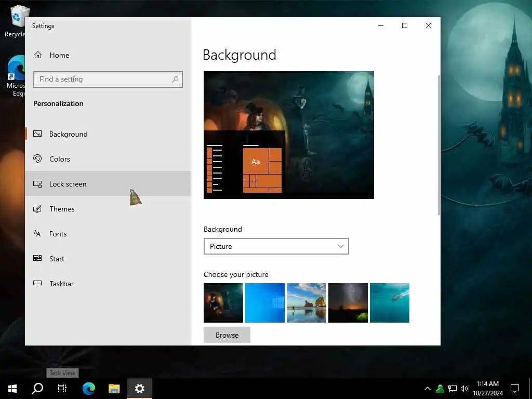Click the Lock screen monitor icon

(37, 184)
